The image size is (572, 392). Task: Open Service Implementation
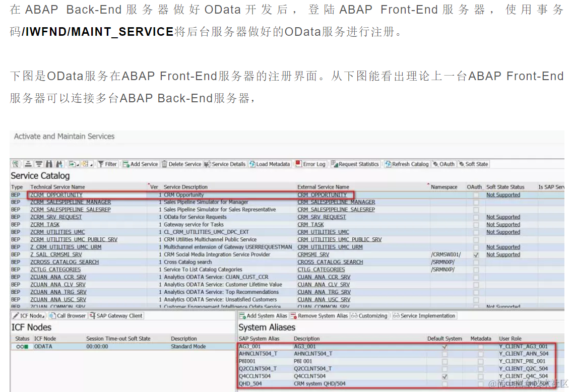click(x=424, y=316)
